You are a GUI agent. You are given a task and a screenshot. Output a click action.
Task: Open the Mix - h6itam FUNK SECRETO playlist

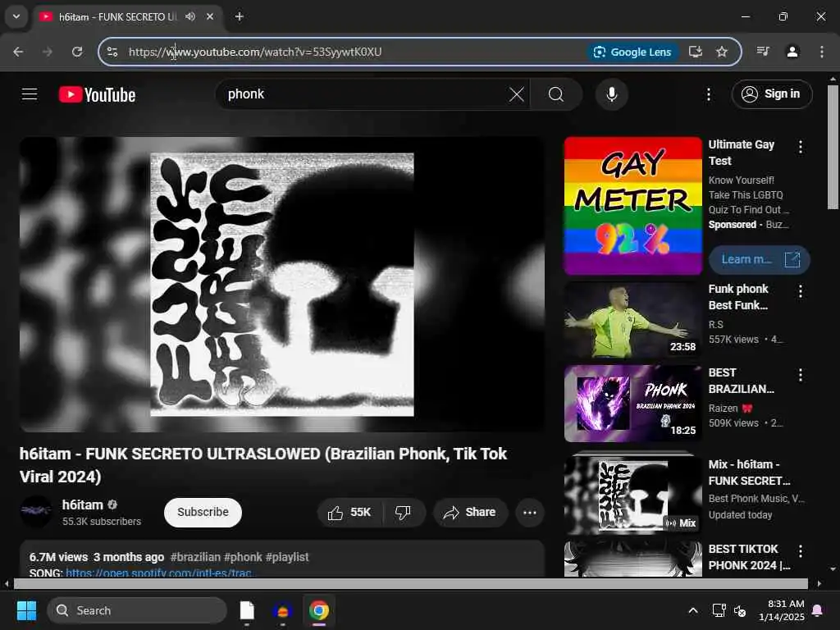click(x=632, y=493)
